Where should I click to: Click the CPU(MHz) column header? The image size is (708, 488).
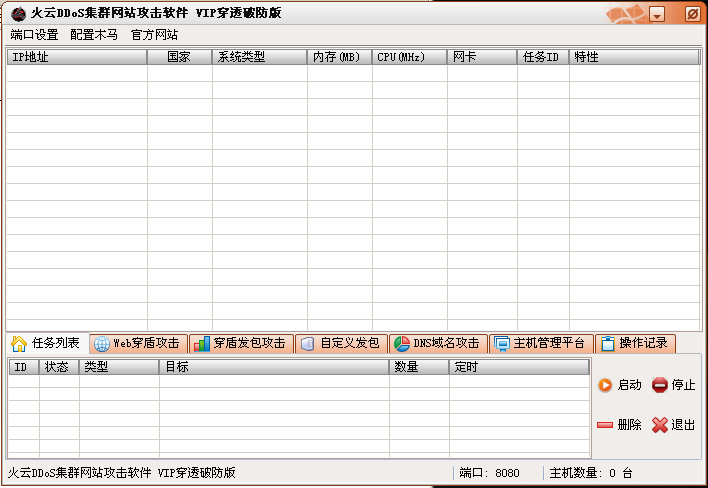(410, 57)
